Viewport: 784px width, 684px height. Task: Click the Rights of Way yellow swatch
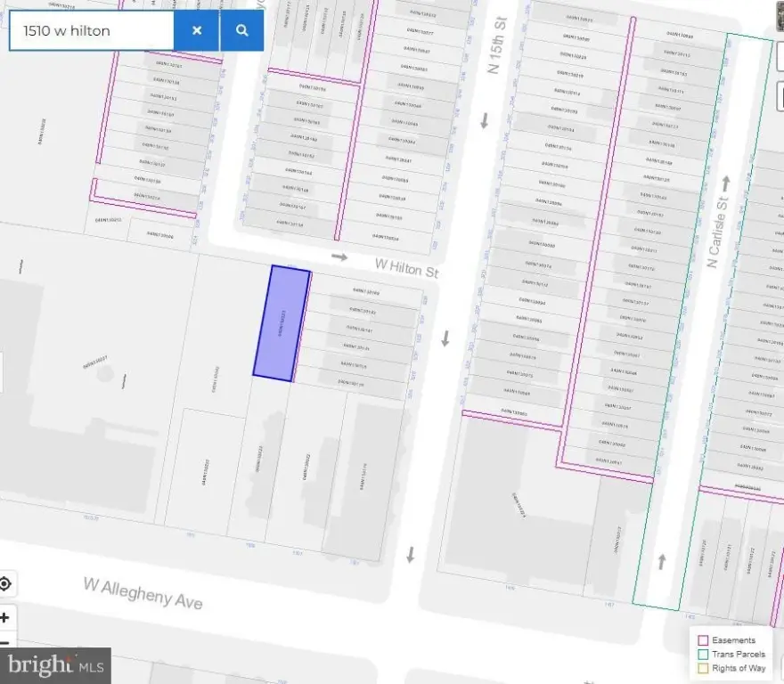pyautogui.click(x=703, y=669)
